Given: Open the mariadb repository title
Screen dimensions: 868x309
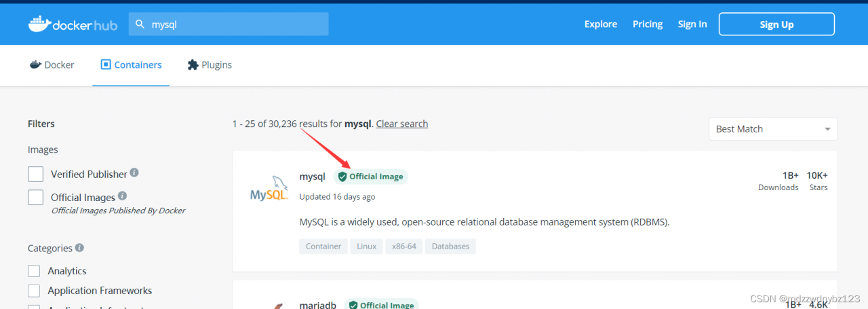Looking at the screenshot, I should click(x=318, y=305).
